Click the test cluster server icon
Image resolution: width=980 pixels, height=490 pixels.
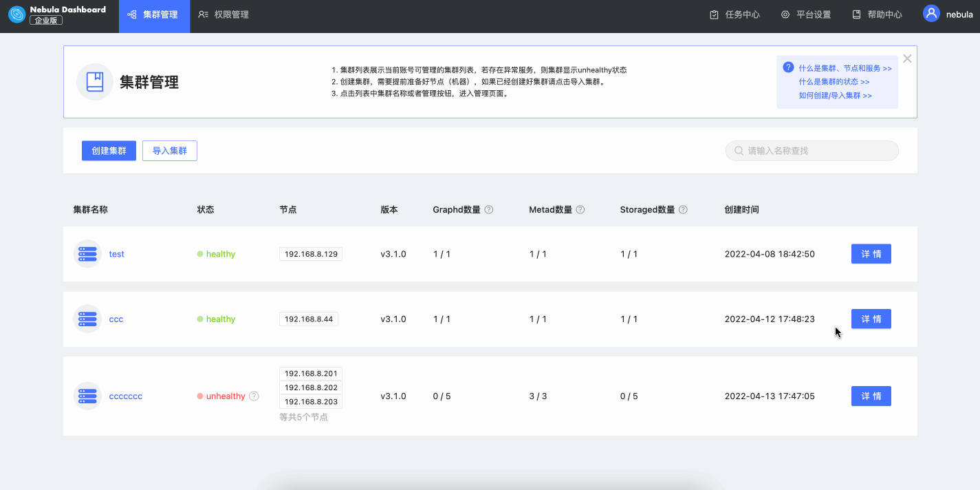pyautogui.click(x=87, y=254)
